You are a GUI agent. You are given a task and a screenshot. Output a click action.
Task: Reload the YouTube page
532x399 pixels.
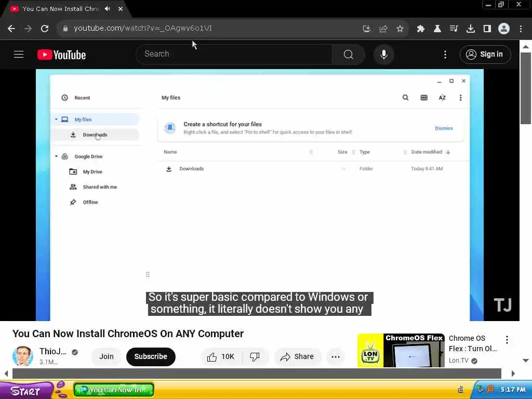tap(45, 29)
